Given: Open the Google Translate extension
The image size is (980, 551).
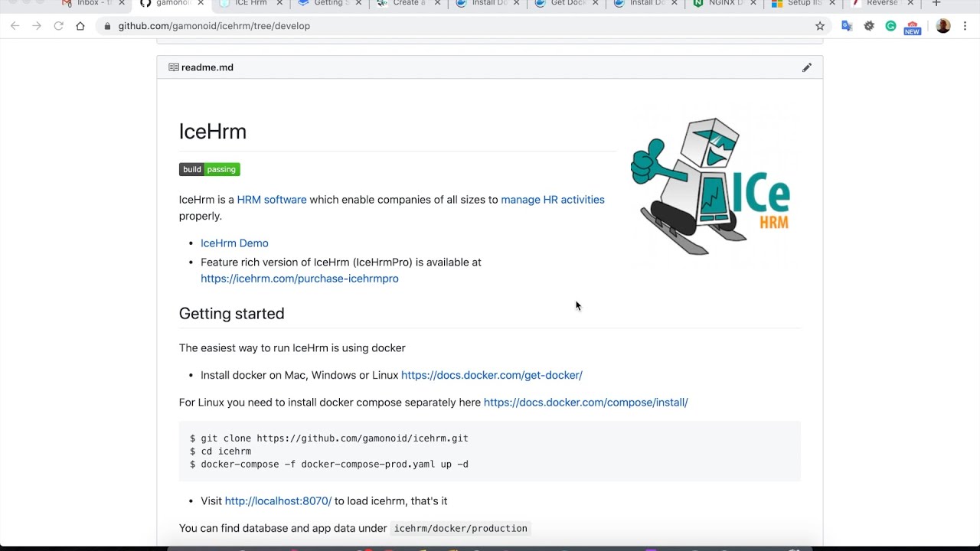Looking at the screenshot, I should coord(847,26).
